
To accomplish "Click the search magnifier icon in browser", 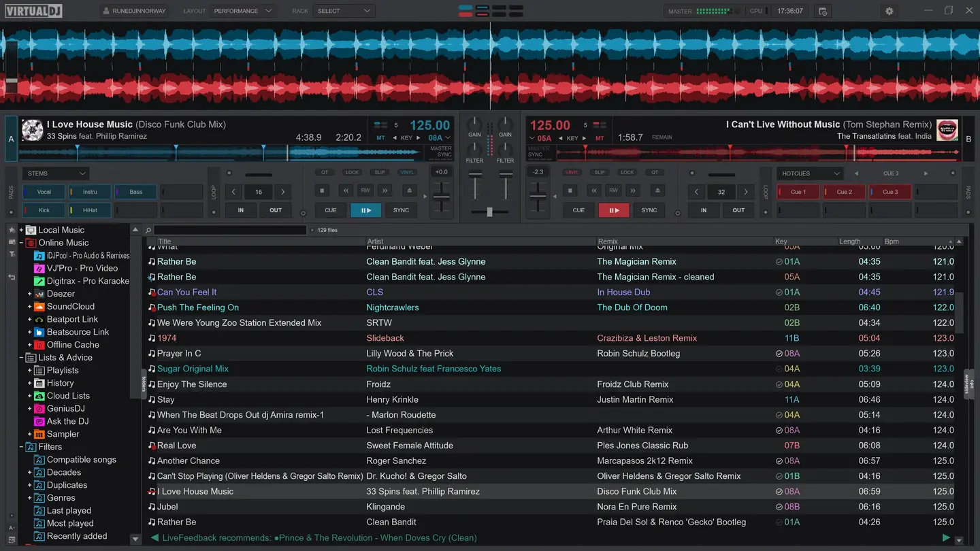I will point(148,231).
